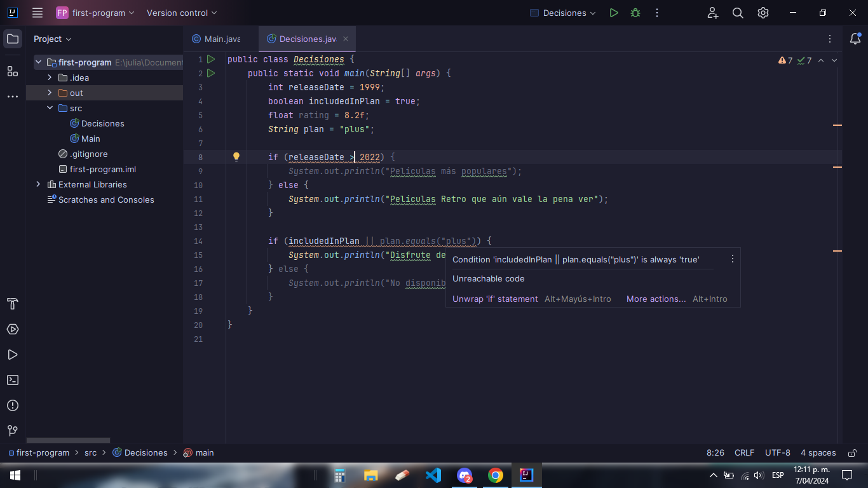Expand the out folder
The image size is (868, 488).
[x=50, y=93]
